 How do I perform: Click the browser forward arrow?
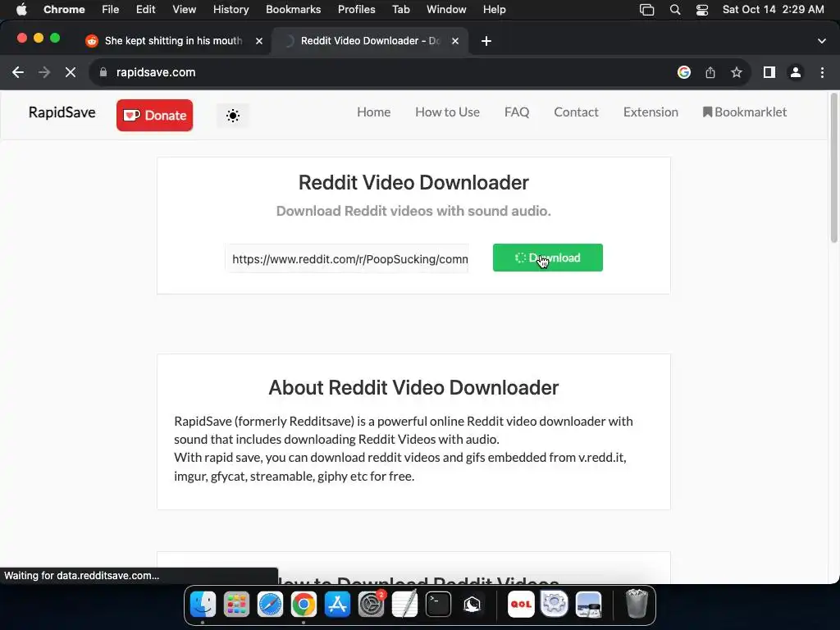[44, 72]
